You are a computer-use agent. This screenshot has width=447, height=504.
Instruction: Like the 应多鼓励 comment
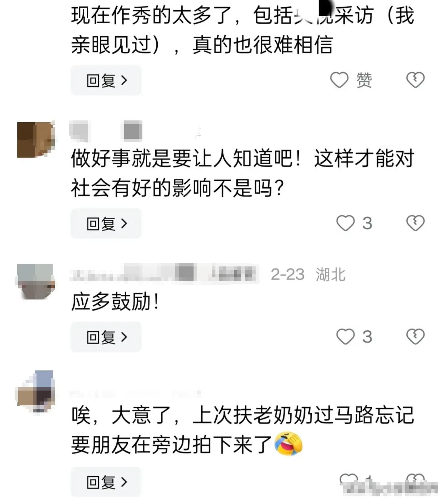[345, 337]
